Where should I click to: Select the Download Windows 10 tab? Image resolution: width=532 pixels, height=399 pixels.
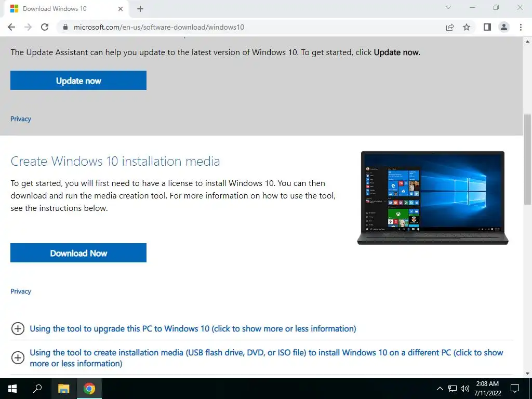pyautogui.click(x=66, y=9)
